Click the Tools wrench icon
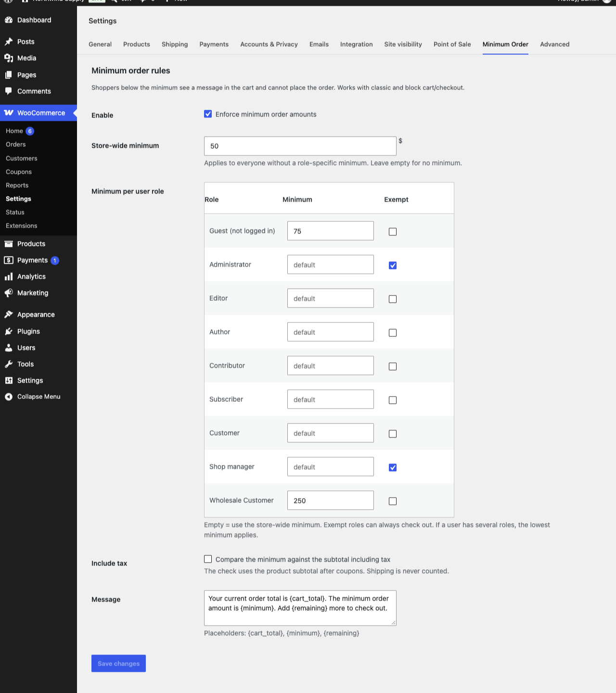This screenshot has width=616, height=693. coord(9,364)
